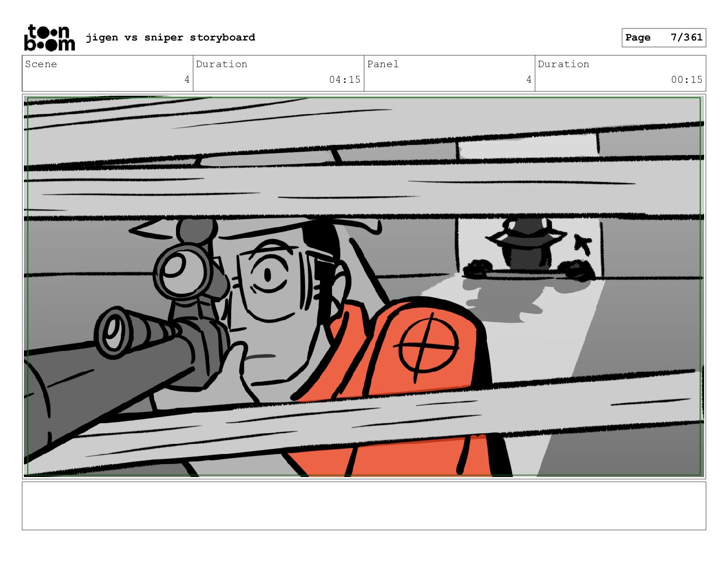
Task: Select the "Scene" header label
Action: tap(41, 64)
